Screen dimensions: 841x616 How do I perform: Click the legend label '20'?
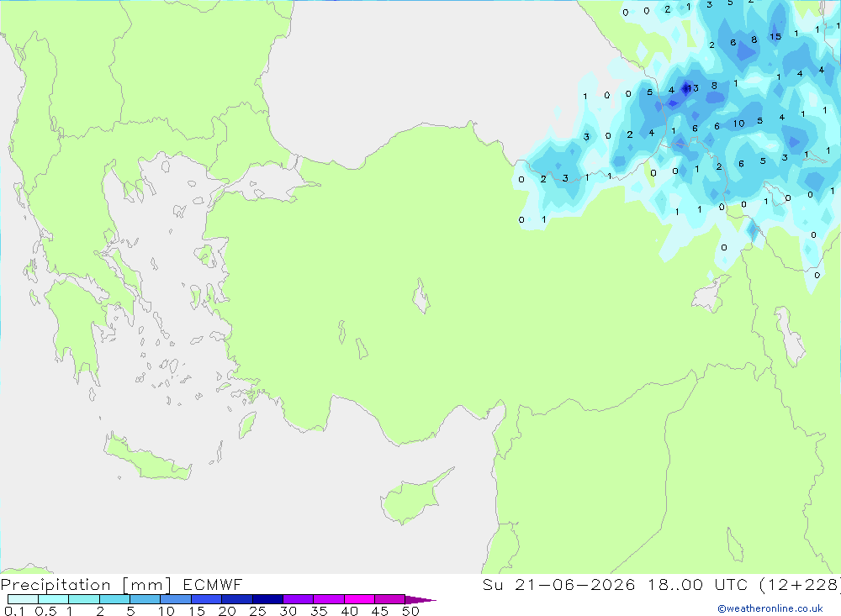[227, 611]
